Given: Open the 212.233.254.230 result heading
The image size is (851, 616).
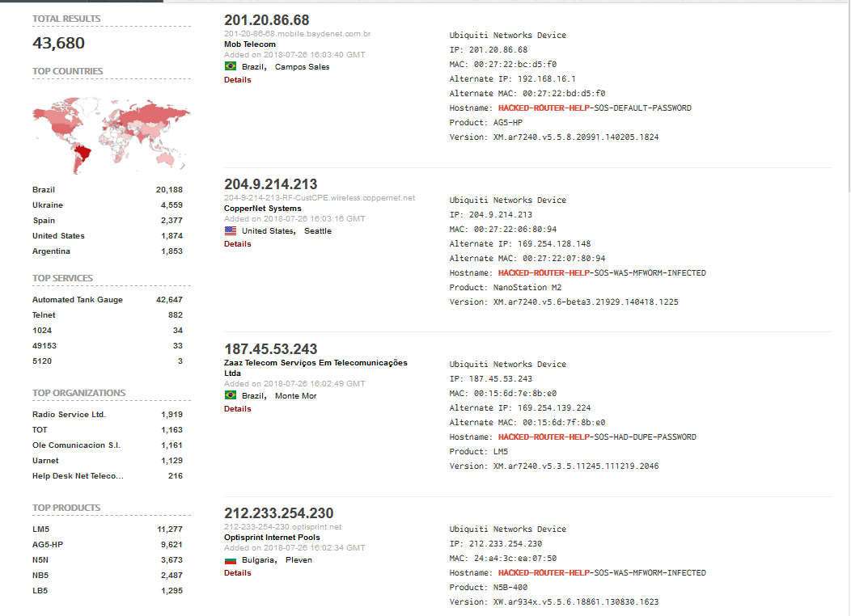Looking at the screenshot, I should point(279,513).
